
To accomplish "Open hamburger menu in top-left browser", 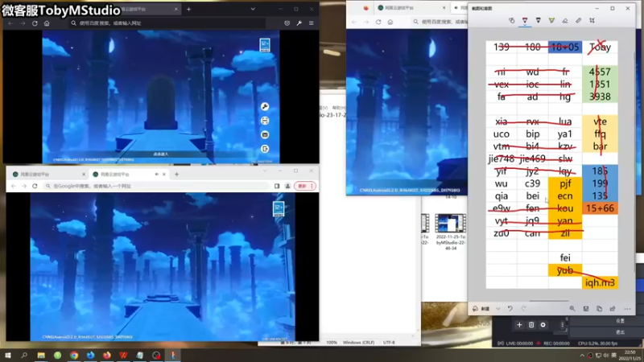I will point(312,23).
